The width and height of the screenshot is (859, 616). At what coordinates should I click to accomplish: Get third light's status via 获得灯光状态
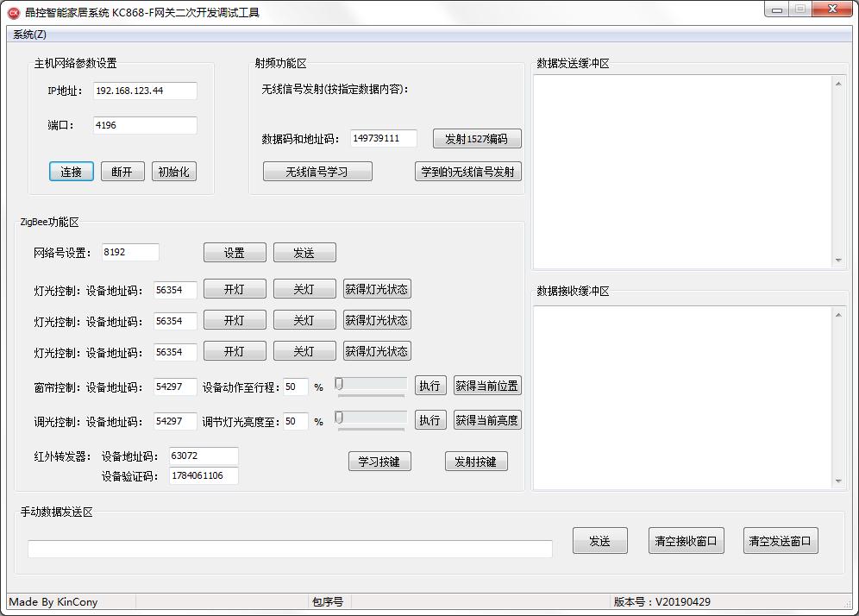point(377,351)
